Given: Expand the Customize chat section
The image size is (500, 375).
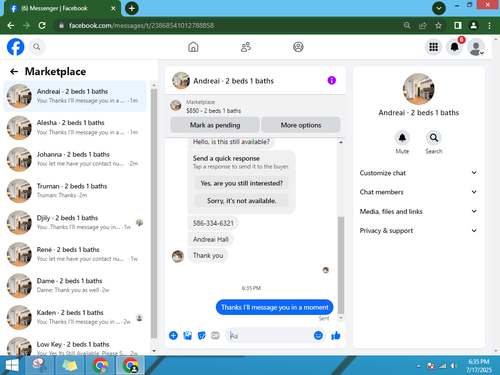Looking at the screenshot, I should (418, 173).
